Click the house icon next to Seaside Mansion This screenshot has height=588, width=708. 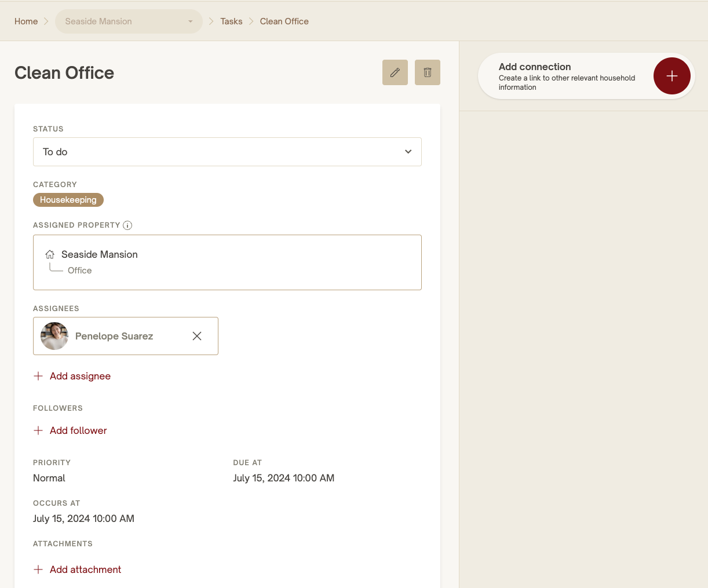(x=50, y=254)
